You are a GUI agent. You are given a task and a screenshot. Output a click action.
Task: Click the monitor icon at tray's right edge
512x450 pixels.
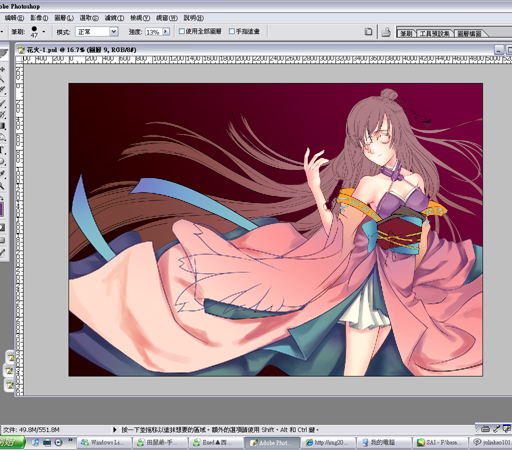[507, 429]
